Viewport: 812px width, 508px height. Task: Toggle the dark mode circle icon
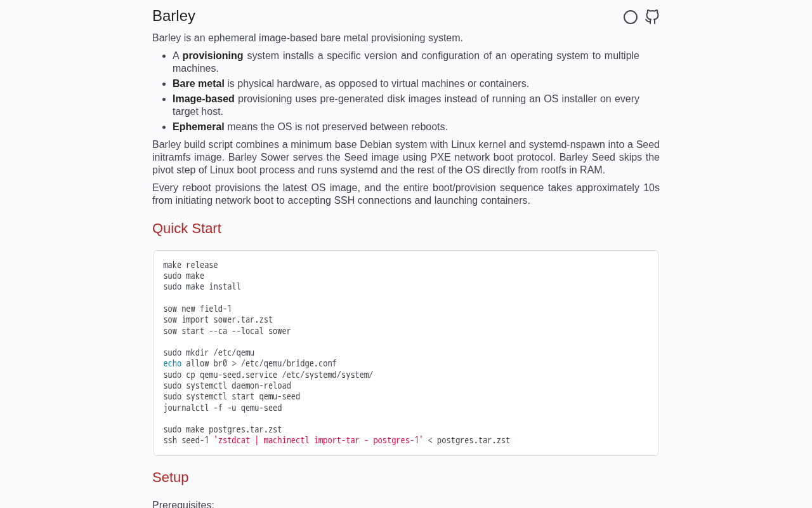631,17
